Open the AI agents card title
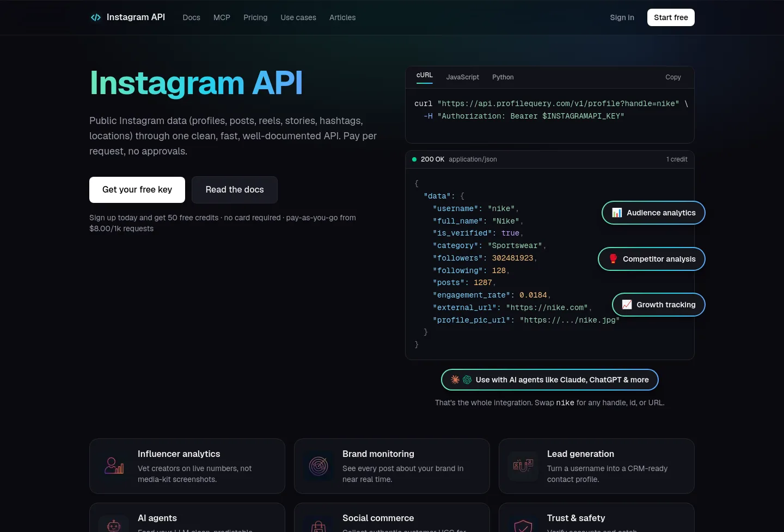The width and height of the screenshot is (784, 532). (x=157, y=518)
